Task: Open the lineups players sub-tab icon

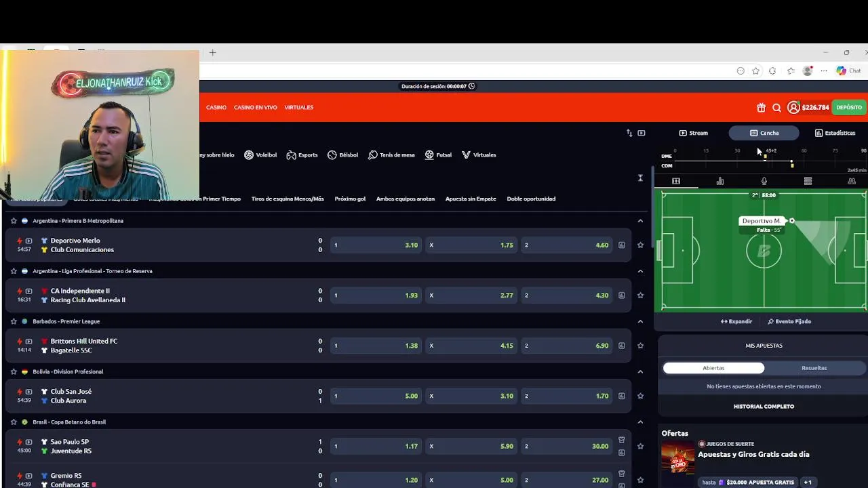Action: pos(852,181)
